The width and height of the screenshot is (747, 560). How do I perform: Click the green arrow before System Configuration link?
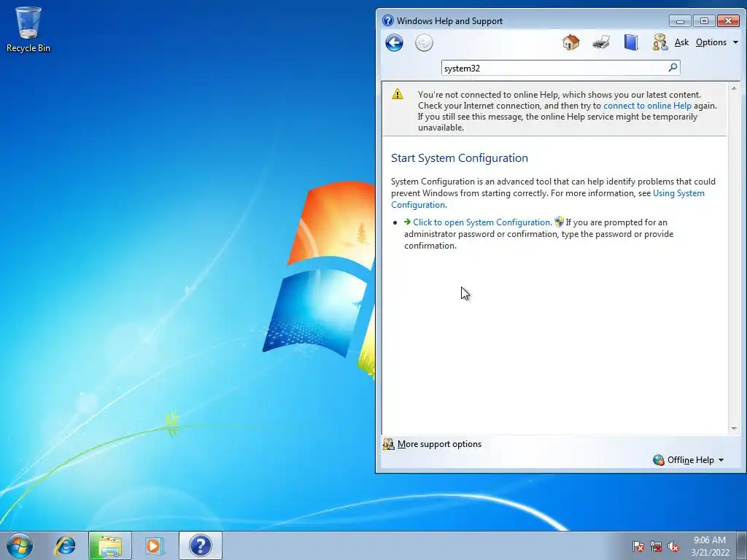(x=407, y=222)
